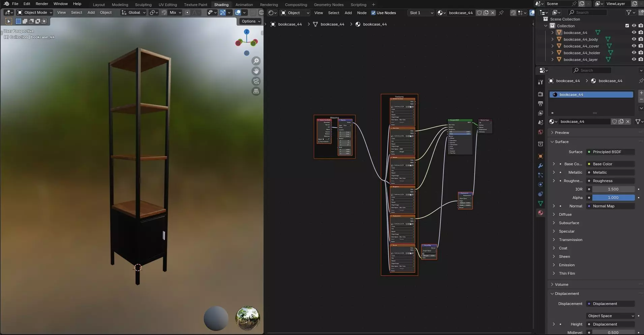Click the Blender logo menu
Viewport: 644px width, 335px height.
[6, 4]
